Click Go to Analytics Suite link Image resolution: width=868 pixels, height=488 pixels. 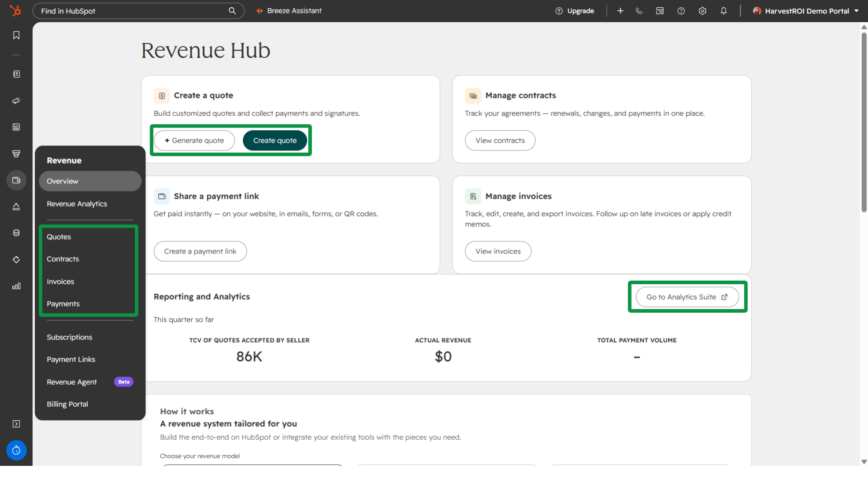point(687,297)
